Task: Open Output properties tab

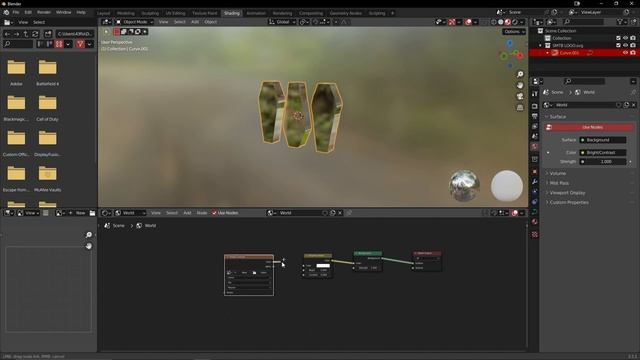Action: click(x=535, y=116)
